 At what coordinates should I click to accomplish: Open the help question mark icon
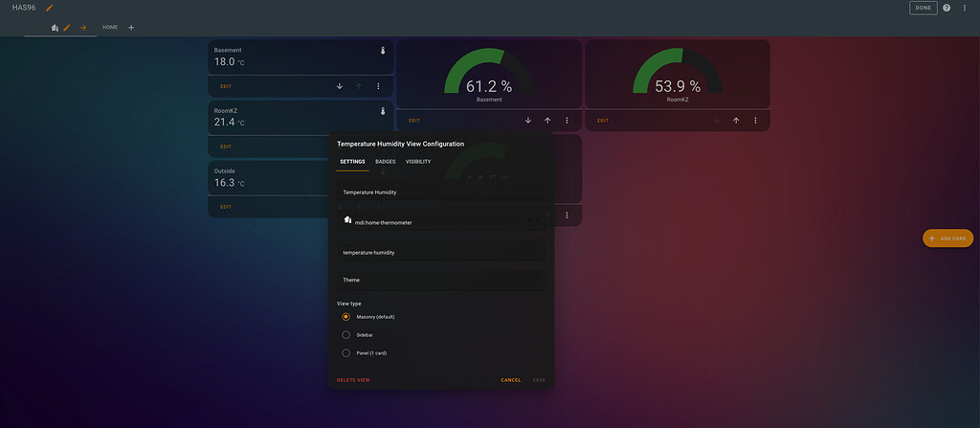coord(947,8)
